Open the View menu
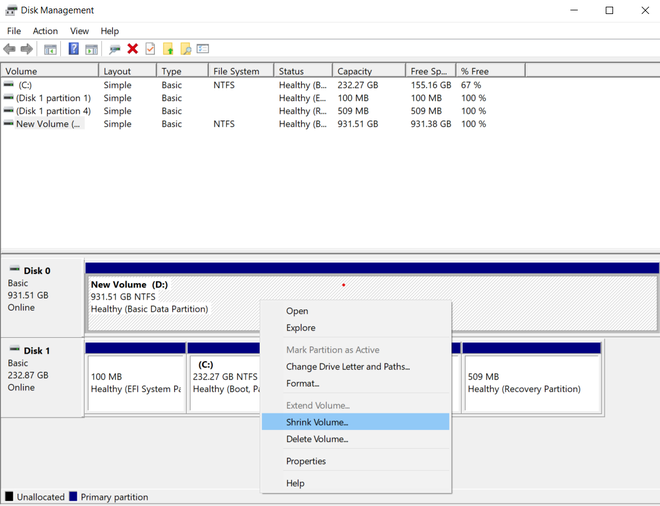Screen dimensions: 660x506 pos(79,31)
